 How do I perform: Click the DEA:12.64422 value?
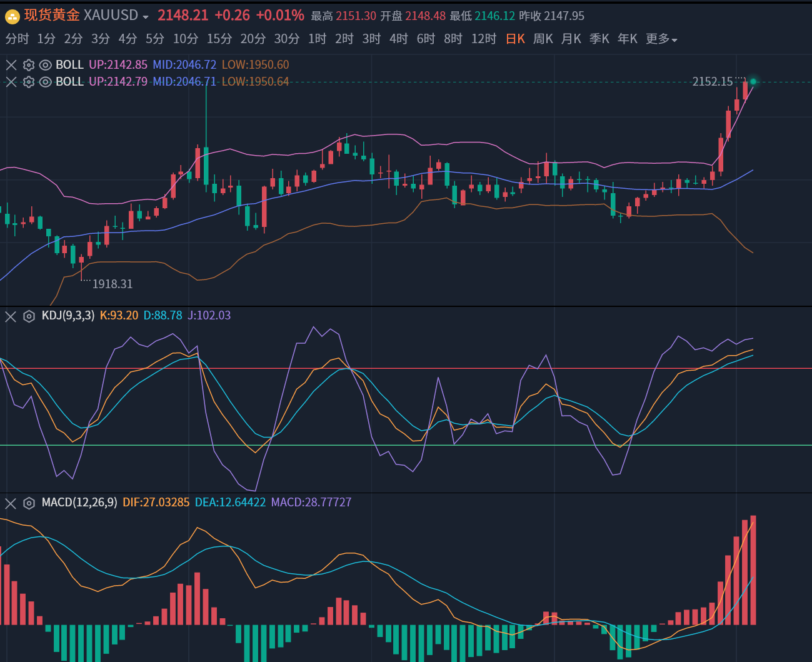(x=230, y=503)
